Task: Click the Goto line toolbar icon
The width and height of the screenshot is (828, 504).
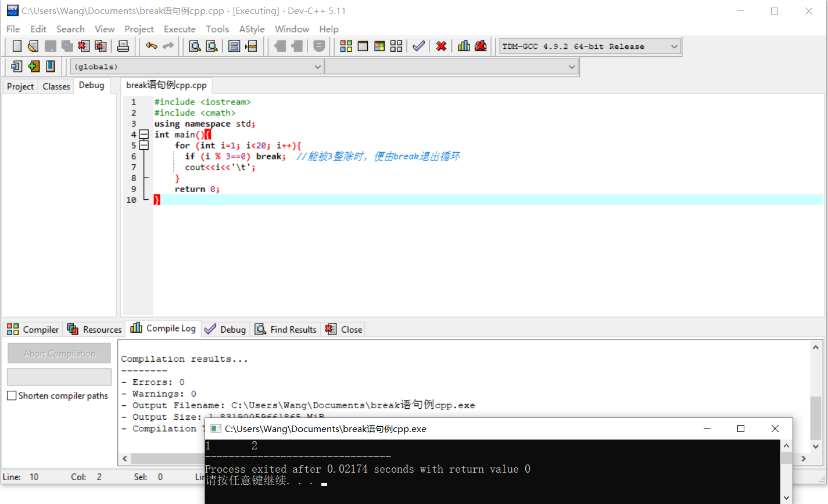Action: [251, 46]
